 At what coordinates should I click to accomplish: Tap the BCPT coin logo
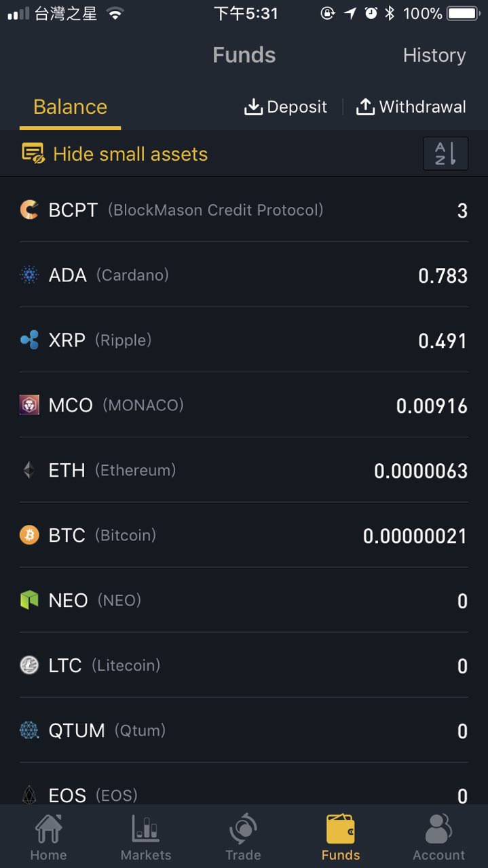point(29,210)
